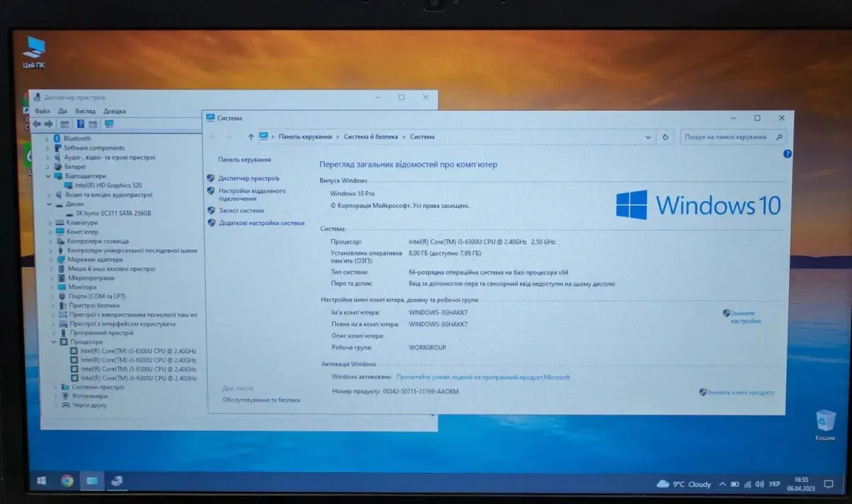
Task: Open the Вигляд menu in Device Manager
Action: tap(85, 111)
